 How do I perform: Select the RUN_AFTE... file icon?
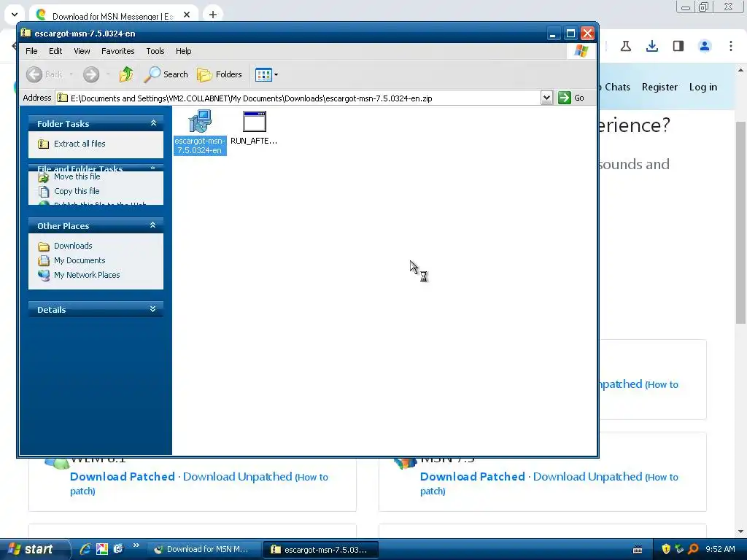[254, 128]
